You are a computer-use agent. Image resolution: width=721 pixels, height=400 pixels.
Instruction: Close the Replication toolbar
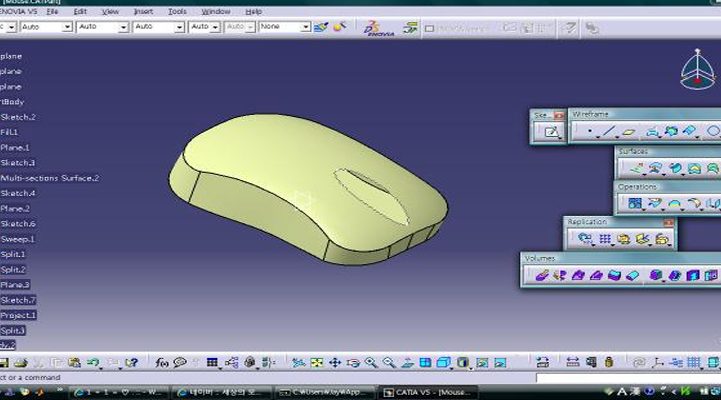tap(670, 222)
